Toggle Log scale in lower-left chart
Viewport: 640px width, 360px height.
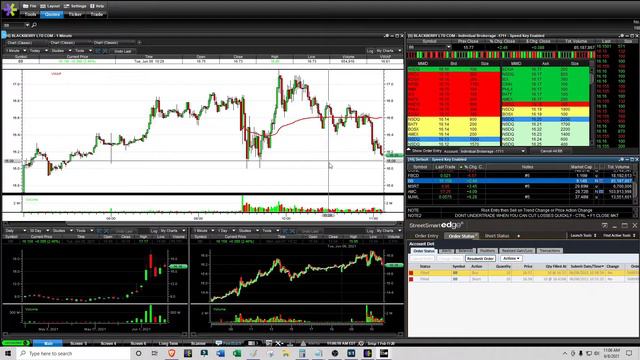[154, 231]
